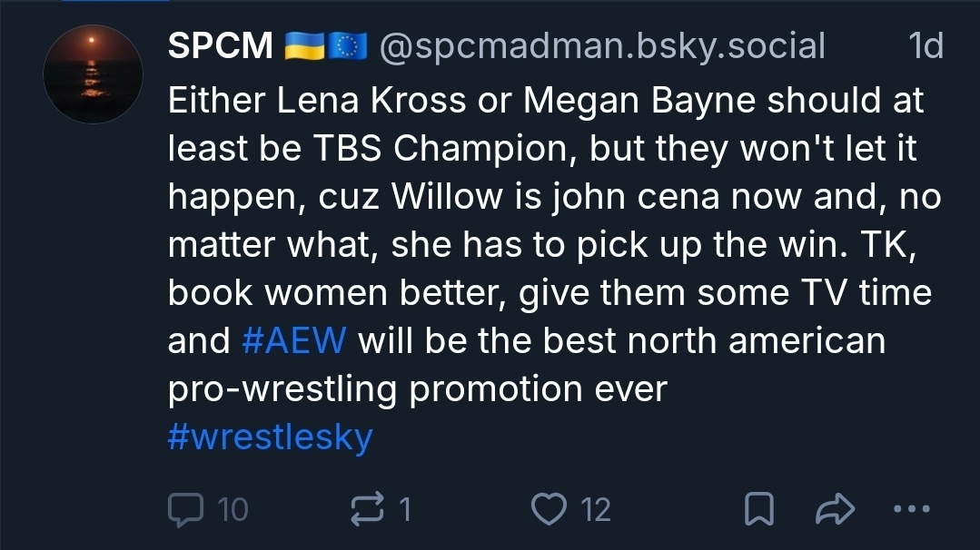This screenshot has width=980, height=550.
Task: Click the repost count of 1
Action: click(x=404, y=509)
